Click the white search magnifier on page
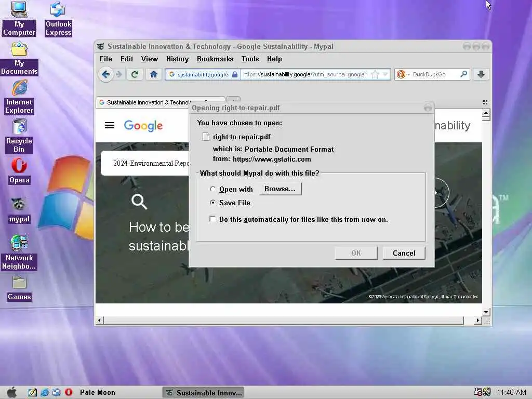Viewport: 532px width, 399px height. pos(139,202)
